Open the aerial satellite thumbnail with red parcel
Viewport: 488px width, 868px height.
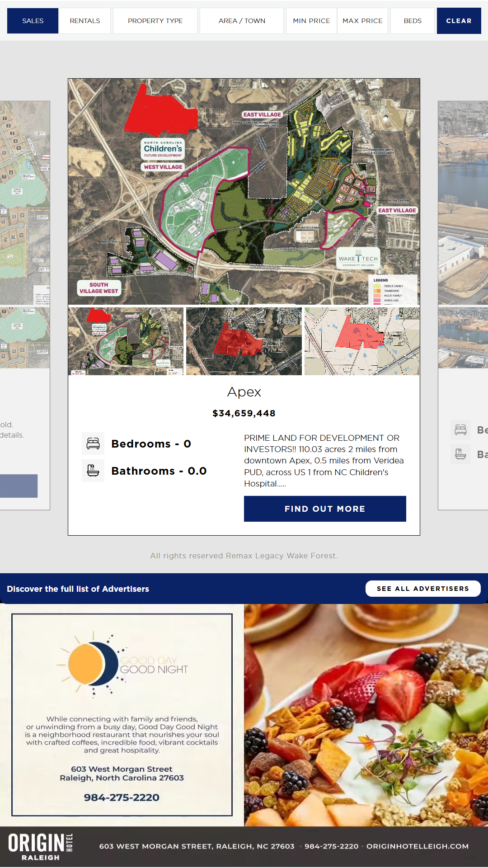[x=244, y=341]
